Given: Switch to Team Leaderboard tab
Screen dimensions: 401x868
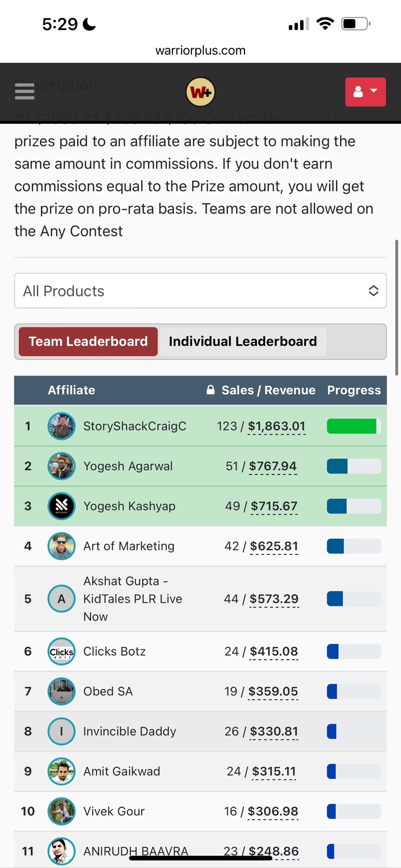Looking at the screenshot, I should [x=88, y=342].
